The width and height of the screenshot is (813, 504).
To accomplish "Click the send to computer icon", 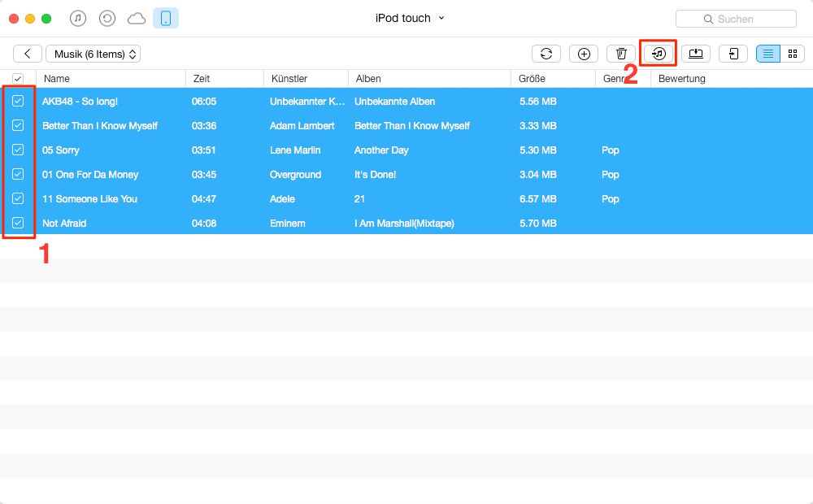I will (x=696, y=54).
